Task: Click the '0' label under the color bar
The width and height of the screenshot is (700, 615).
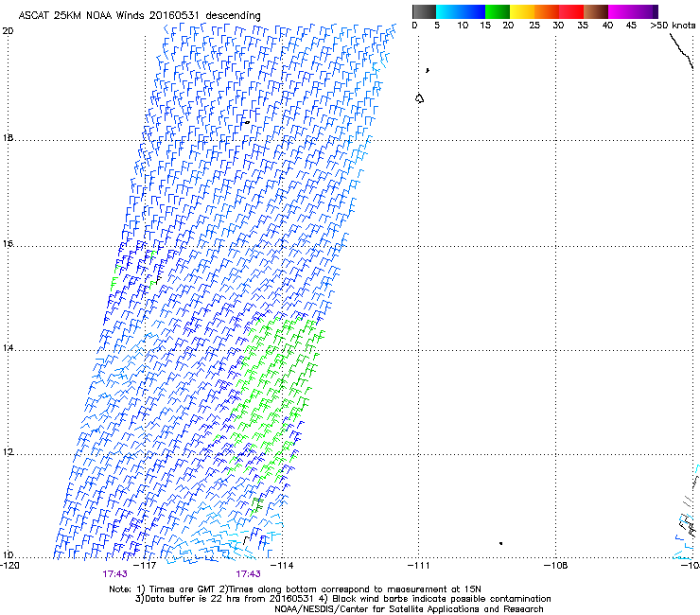Action: coord(414,25)
